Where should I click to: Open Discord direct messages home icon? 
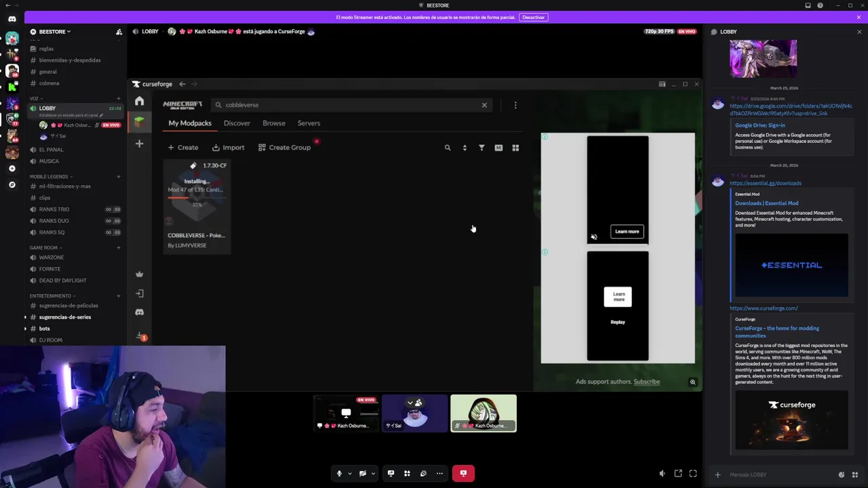point(12,19)
